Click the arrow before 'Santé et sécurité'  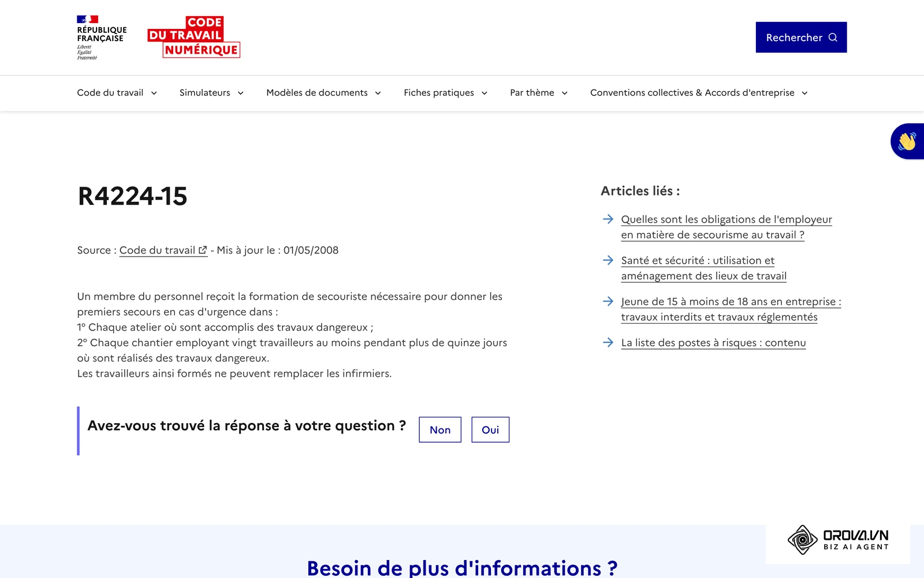pyautogui.click(x=608, y=260)
